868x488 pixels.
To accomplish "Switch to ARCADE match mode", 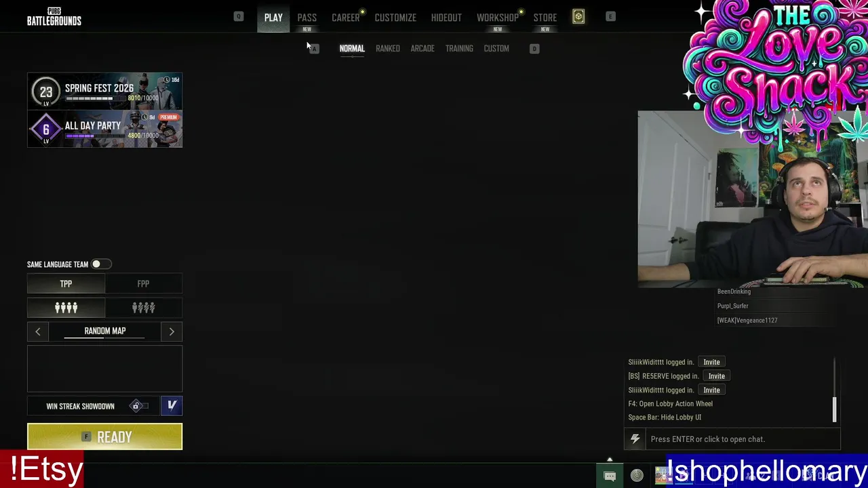I will (x=422, y=49).
